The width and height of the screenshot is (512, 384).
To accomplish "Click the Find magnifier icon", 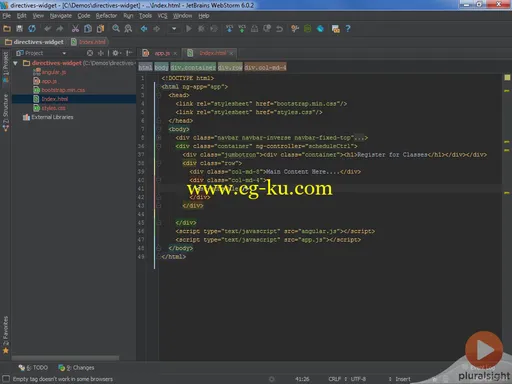I will tap(116, 29).
